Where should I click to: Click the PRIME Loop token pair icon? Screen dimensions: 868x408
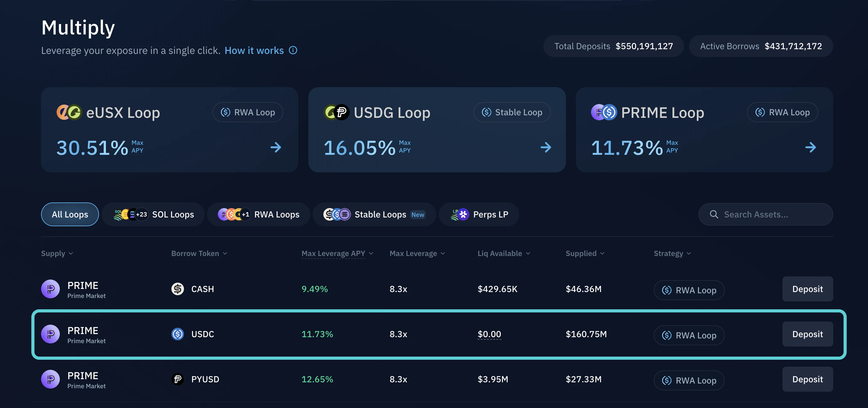point(604,112)
